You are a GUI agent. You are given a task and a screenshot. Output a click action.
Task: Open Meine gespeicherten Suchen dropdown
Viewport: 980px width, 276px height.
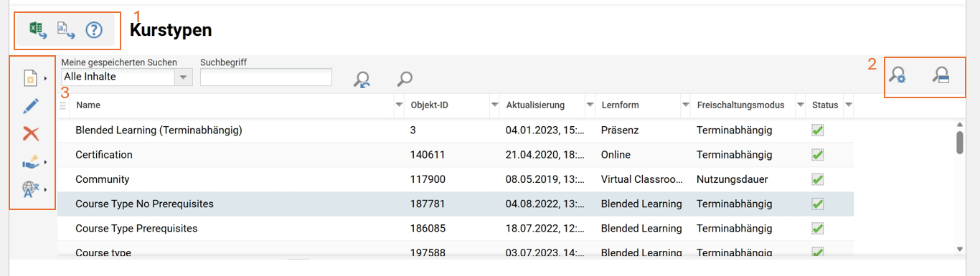(x=184, y=77)
